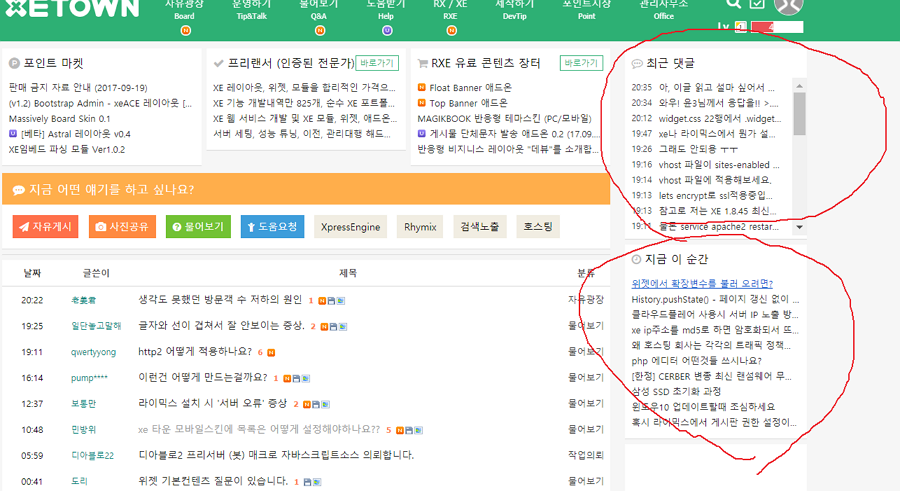The image size is (900, 491).
Task: Select the XpressEngine tag button
Action: click(350, 227)
